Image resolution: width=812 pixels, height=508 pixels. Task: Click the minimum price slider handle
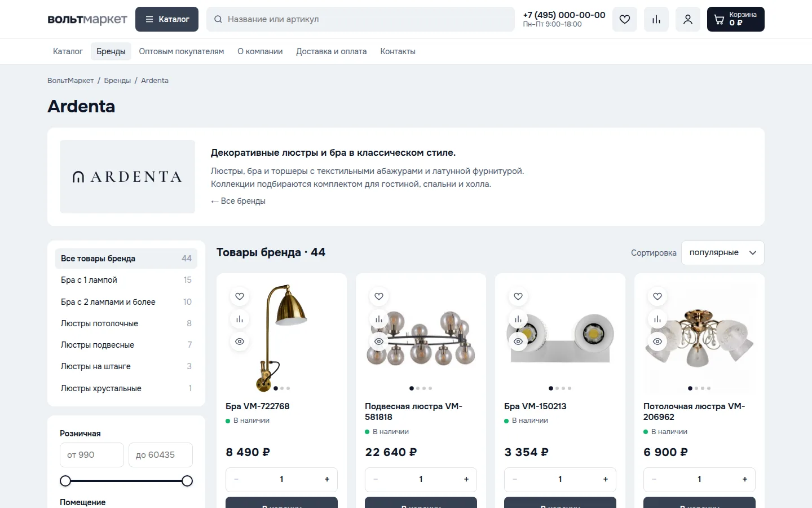[65, 481]
